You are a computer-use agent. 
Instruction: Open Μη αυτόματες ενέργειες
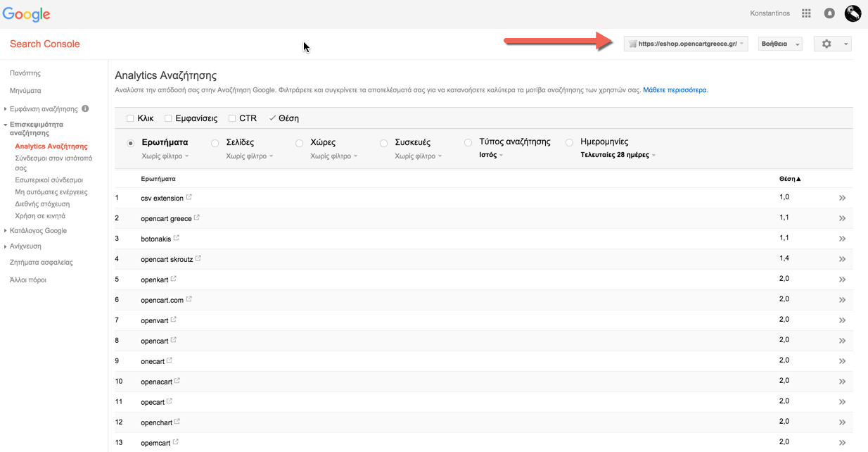(x=51, y=192)
